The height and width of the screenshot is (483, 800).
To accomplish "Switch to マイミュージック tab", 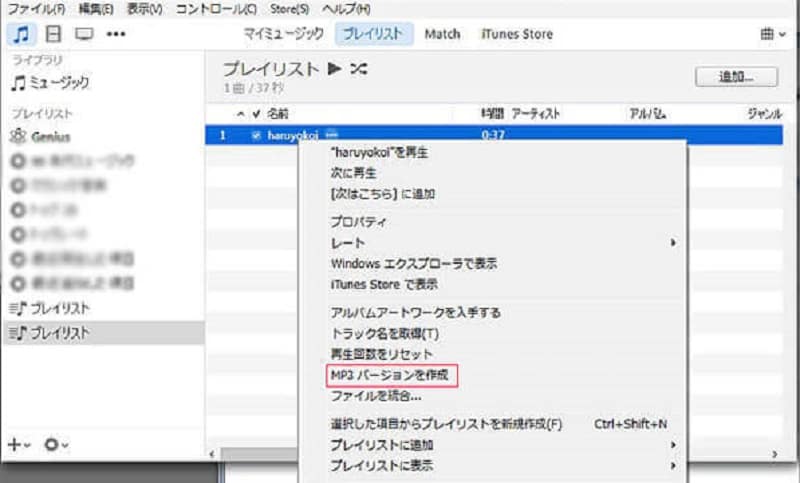I will tap(284, 34).
